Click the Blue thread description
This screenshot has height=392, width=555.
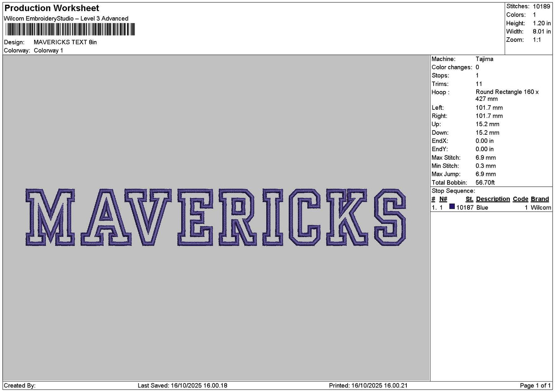[x=482, y=208]
